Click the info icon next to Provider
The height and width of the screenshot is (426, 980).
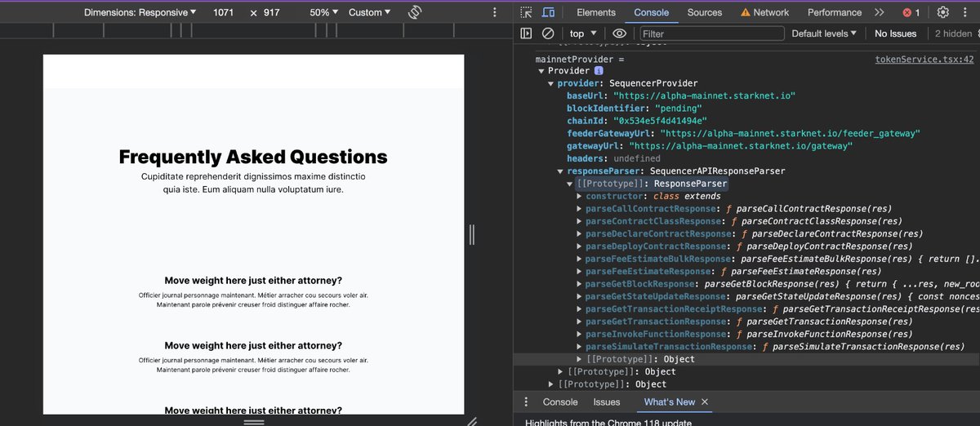pos(599,71)
